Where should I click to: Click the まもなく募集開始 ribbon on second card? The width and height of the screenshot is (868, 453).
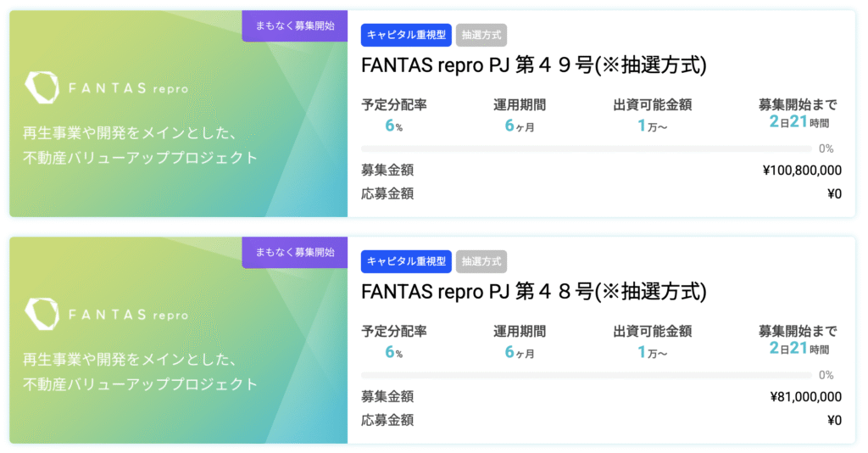pyautogui.click(x=294, y=252)
